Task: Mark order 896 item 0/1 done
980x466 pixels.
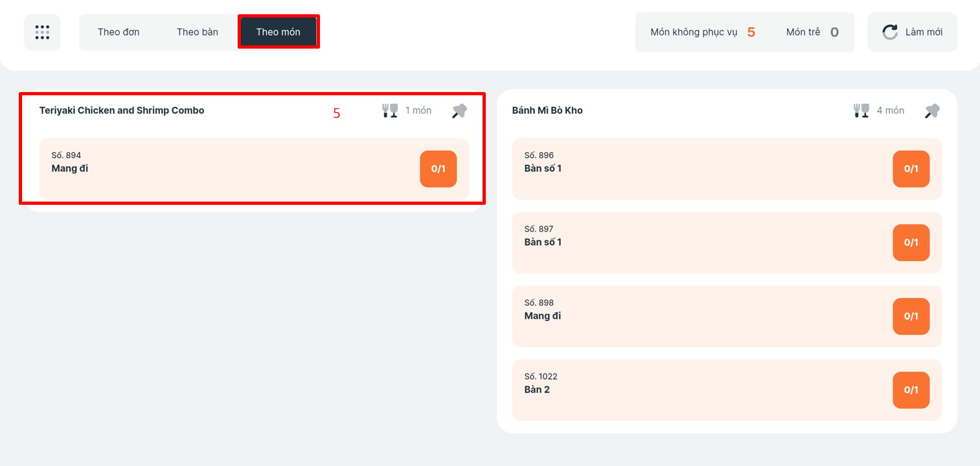Action: (911, 169)
